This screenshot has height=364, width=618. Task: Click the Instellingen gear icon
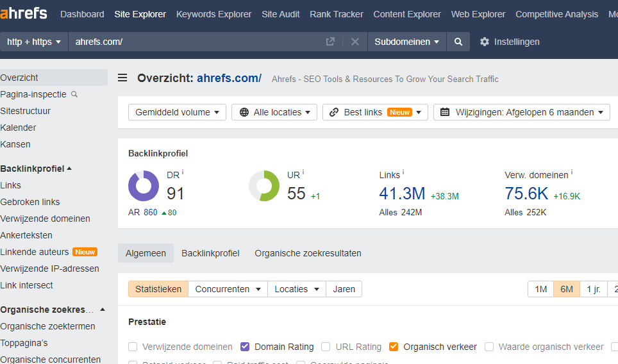pyautogui.click(x=485, y=42)
